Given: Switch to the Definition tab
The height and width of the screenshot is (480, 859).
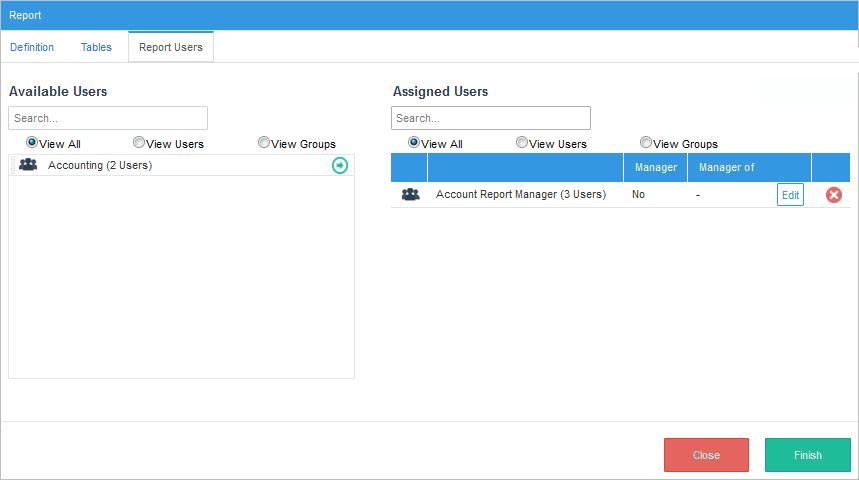Looking at the screenshot, I should pos(32,47).
